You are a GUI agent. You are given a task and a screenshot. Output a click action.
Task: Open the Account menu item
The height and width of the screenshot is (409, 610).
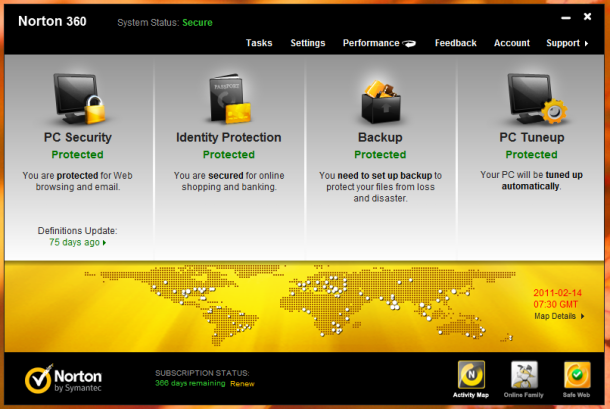click(512, 43)
